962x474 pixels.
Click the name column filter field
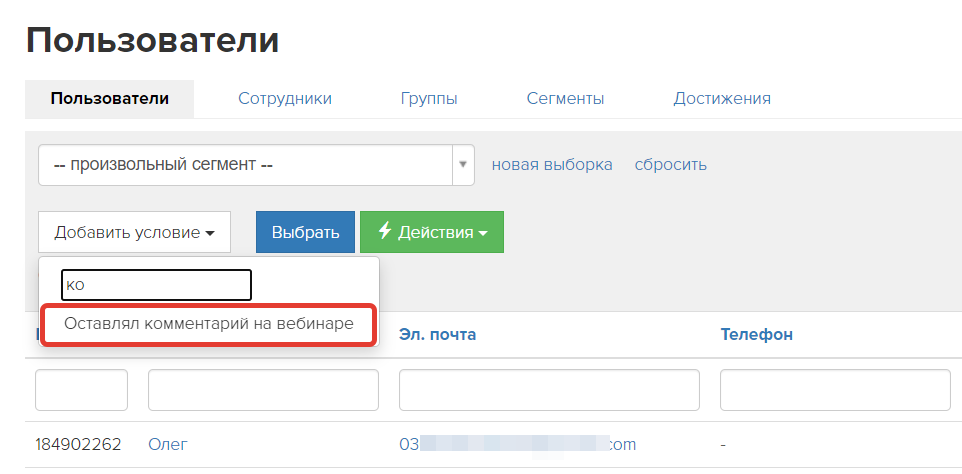(x=263, y=390)
